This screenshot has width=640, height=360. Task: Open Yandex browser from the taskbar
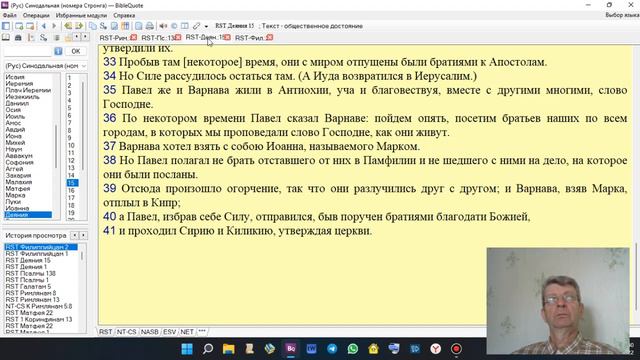click(436, 349)
